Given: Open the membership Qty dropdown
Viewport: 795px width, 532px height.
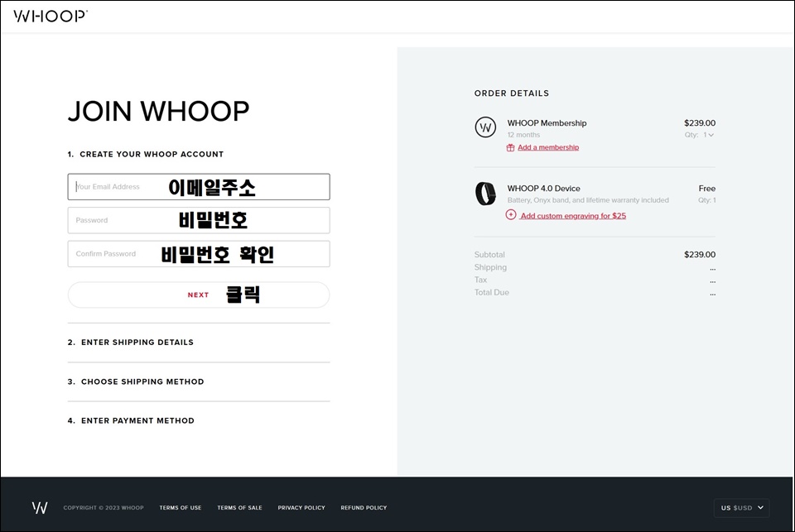Looking at the screenshot, I should (x=708, y=135).
